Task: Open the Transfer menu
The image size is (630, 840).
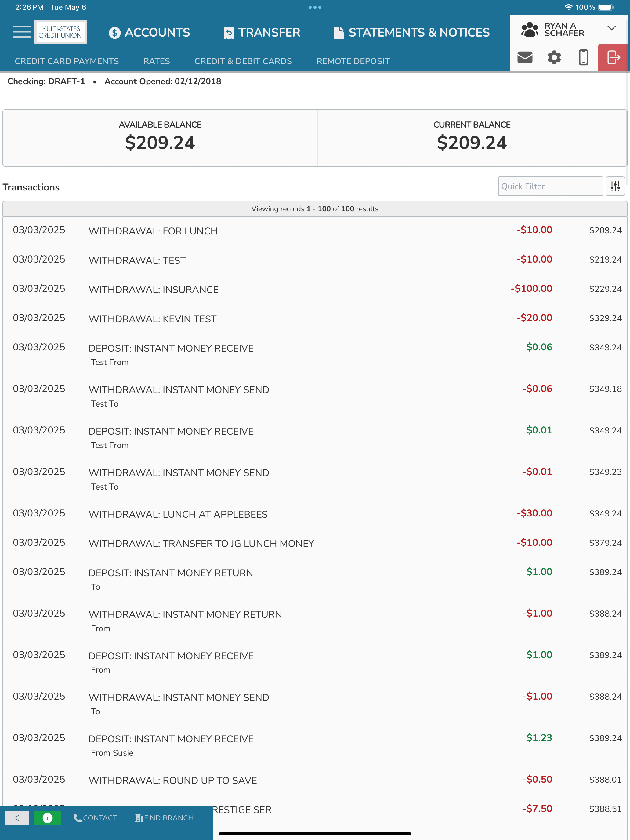Action: click(262, 33)
